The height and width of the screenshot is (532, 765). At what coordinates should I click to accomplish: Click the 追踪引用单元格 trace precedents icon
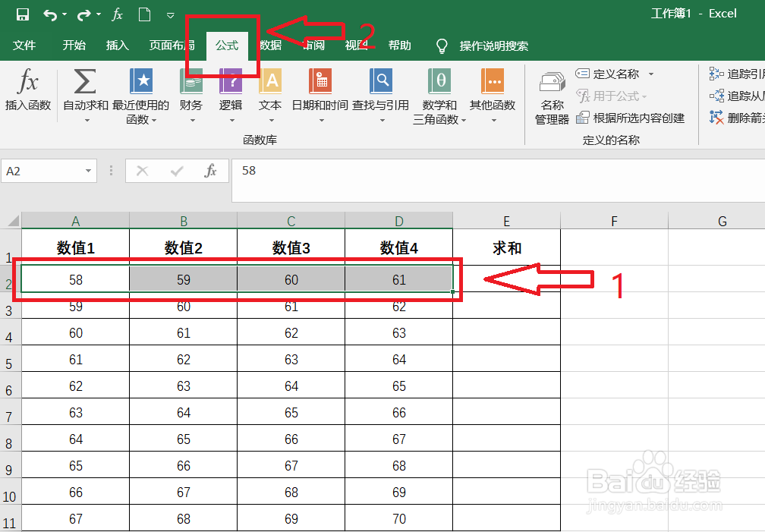click(x=735, y=74)
